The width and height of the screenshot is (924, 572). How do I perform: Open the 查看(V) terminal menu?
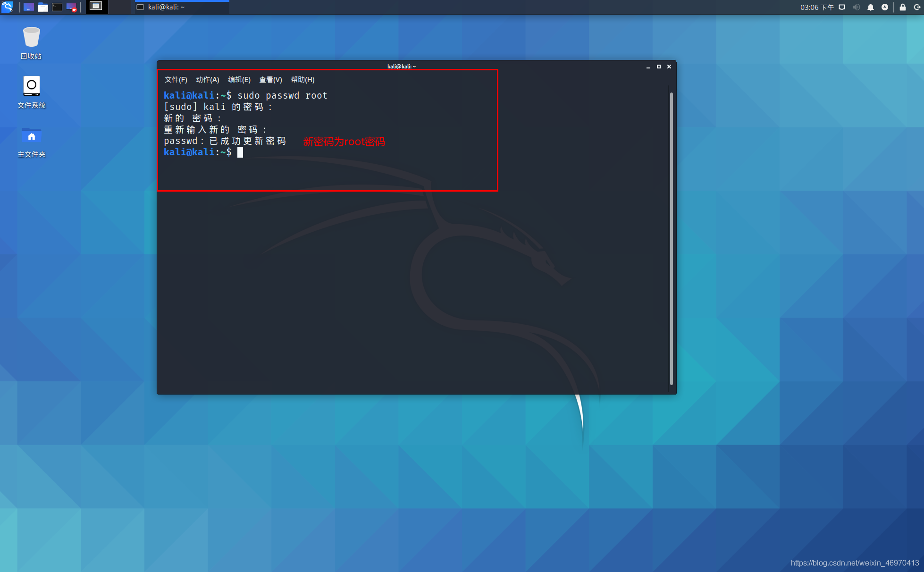[x=270, y=80]
